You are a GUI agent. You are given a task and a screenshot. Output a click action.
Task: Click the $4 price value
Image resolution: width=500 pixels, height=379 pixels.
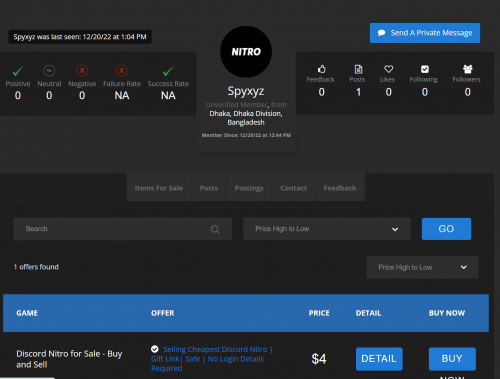click(x=319, y=359)
